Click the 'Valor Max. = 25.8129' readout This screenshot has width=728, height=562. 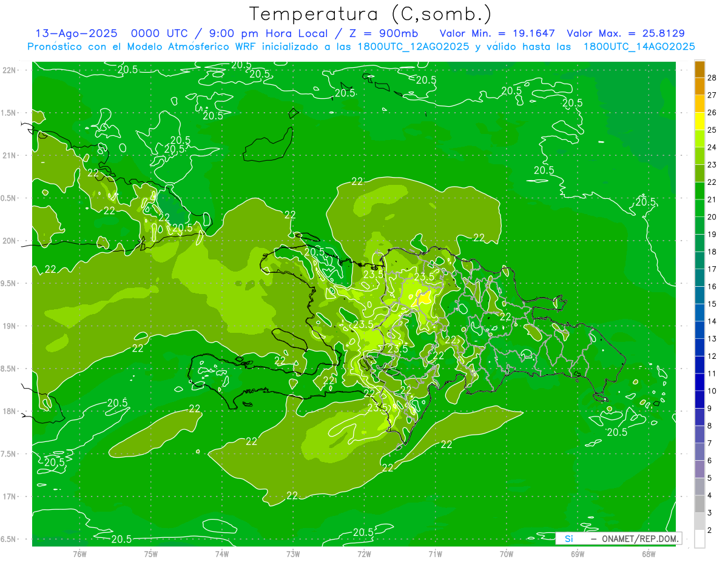pyautogui.click(x=625, y=33)
